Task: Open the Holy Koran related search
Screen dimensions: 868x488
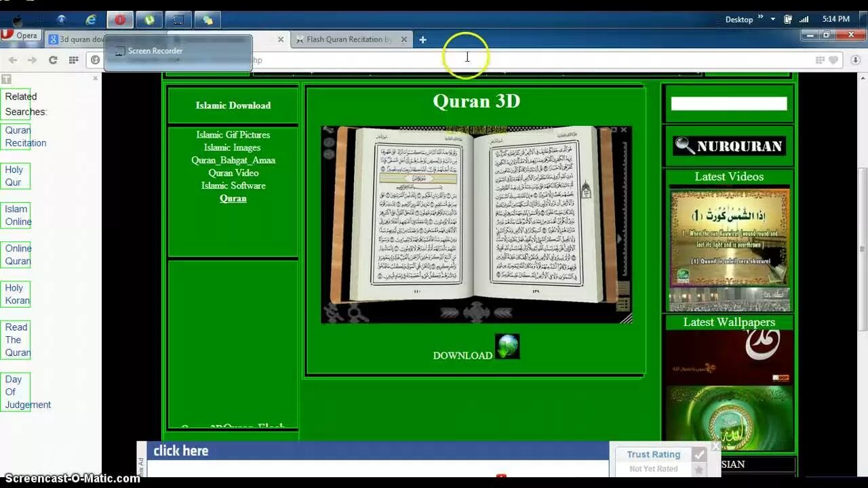Action: [x=17, y=294]
